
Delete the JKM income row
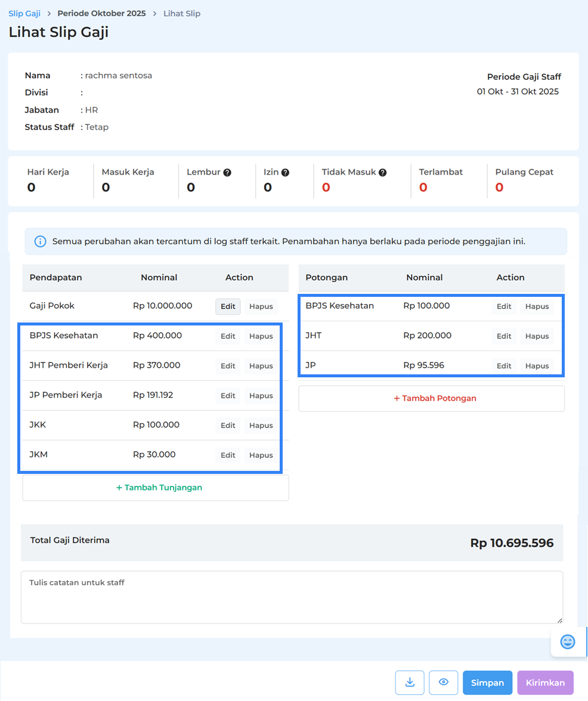tap(261, 455)
